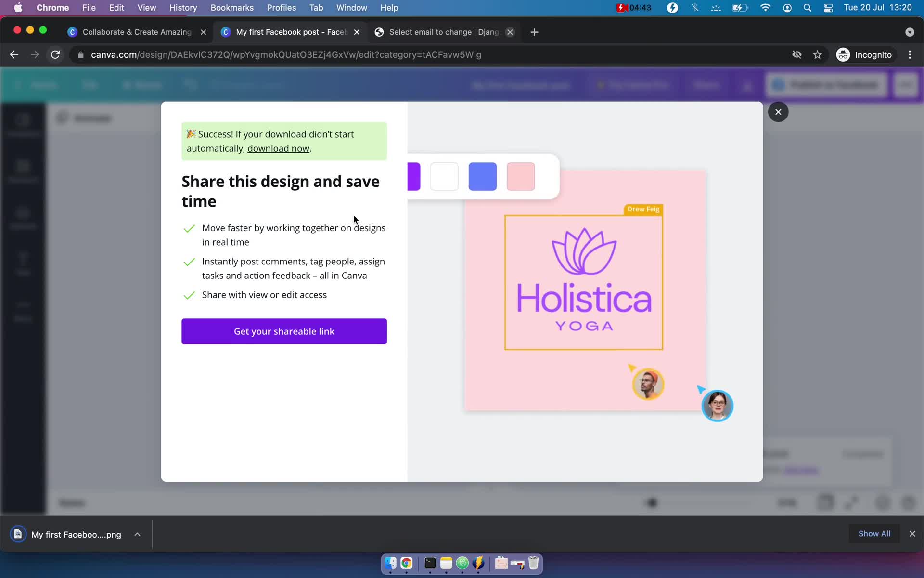
Task: Click the site lock icon
Action: click(x=80, y=55)
